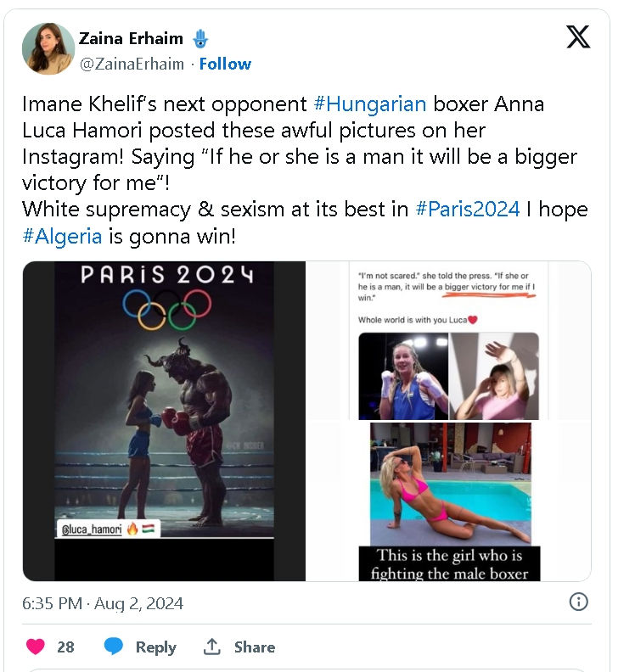The image size is (635, 672).
Task: Follow the @ZainaErhaim account
Action: [x=225, y=64]
